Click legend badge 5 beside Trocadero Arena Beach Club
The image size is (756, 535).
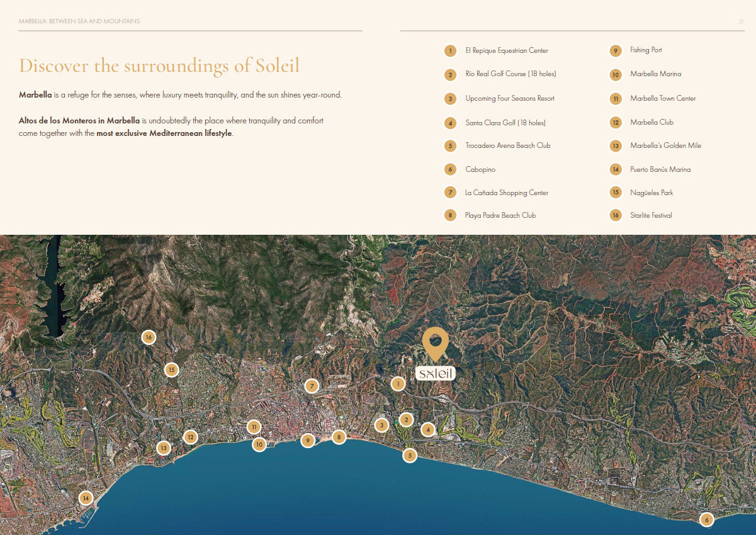pyautogui.click(x=450, y=146)
